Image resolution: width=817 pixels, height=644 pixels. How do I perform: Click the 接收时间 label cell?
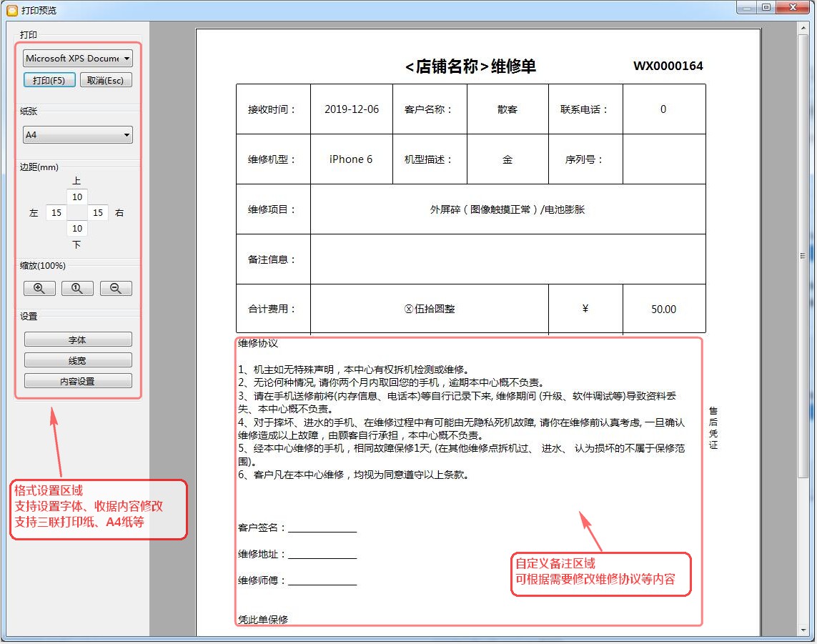click(x=273, y=109)
